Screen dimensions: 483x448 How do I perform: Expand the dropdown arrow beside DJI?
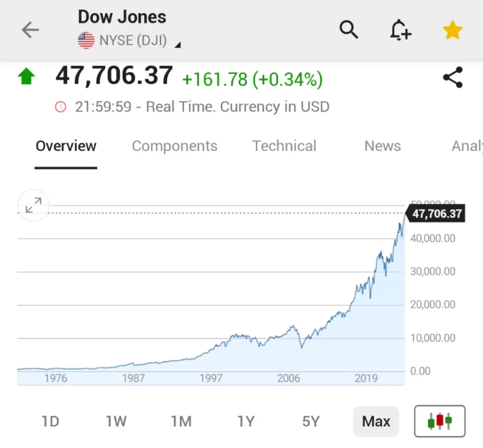coord(178,44)
